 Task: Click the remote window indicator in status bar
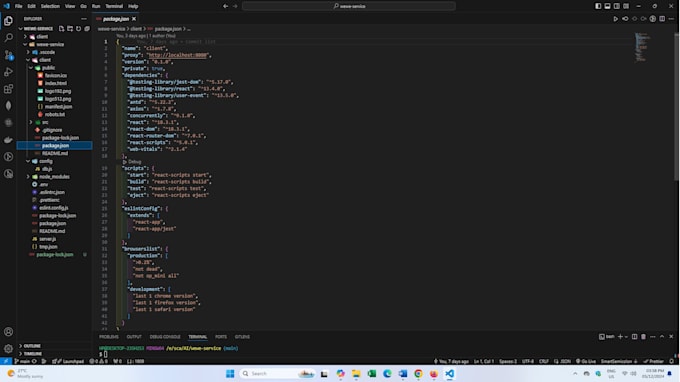5,361
